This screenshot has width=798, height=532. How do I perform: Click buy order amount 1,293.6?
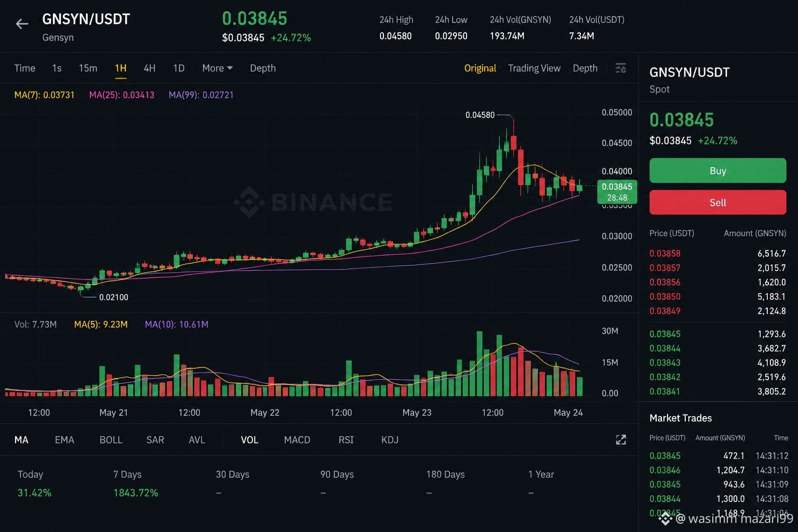click(x=772, y=334)
